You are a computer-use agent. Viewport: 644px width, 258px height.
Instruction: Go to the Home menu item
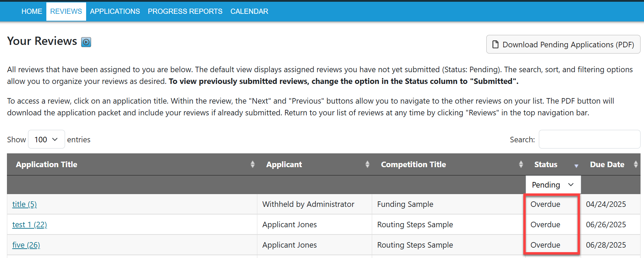click(32, 11)
